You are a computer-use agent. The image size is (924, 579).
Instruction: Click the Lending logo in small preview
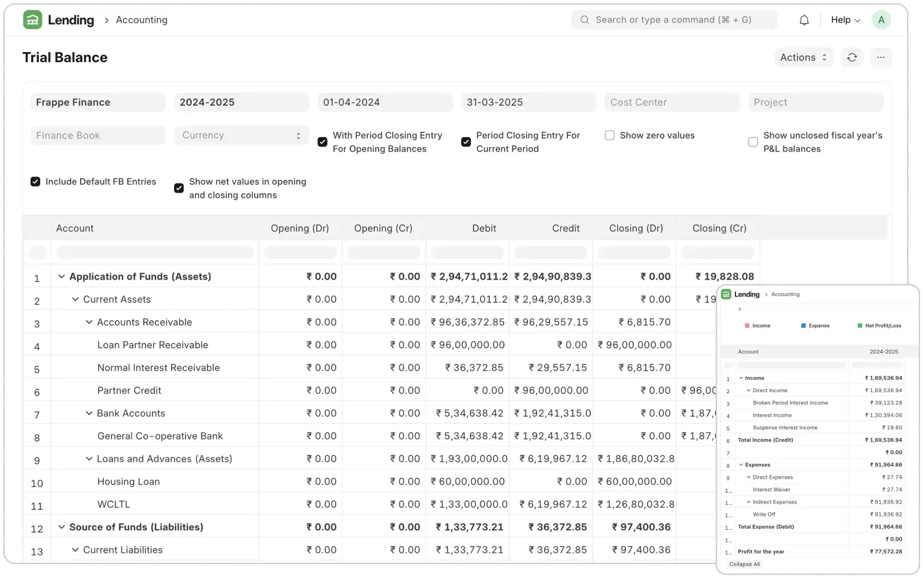coord(726,294)
